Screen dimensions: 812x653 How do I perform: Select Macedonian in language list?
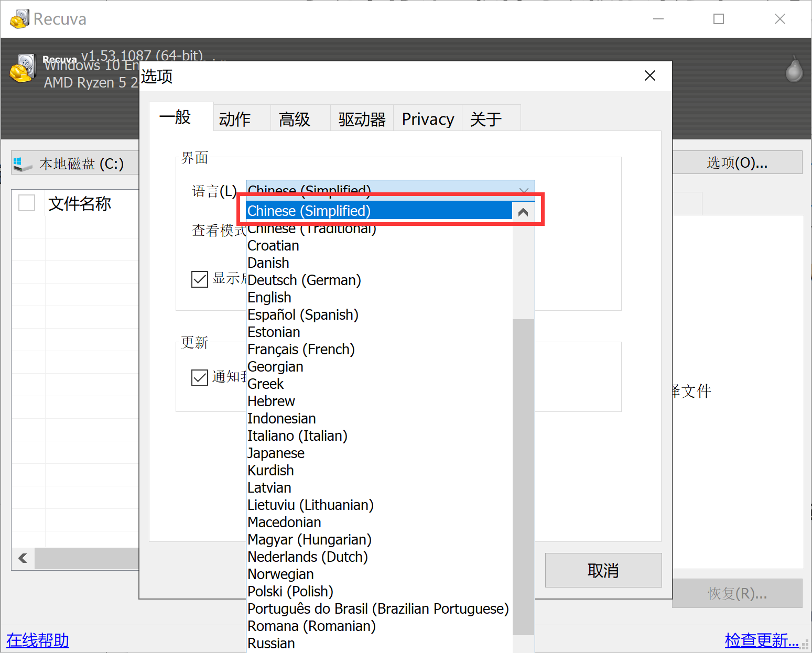pos(379,522)
